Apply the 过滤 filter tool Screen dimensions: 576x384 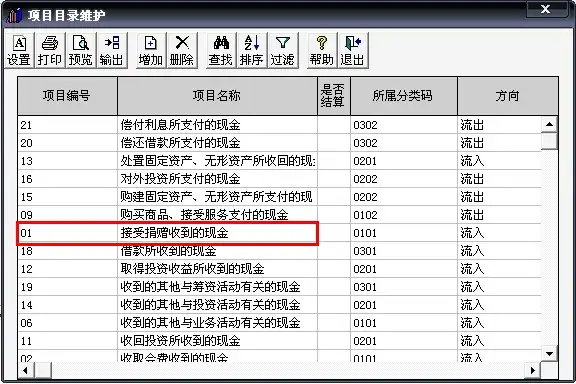[283, 50]
